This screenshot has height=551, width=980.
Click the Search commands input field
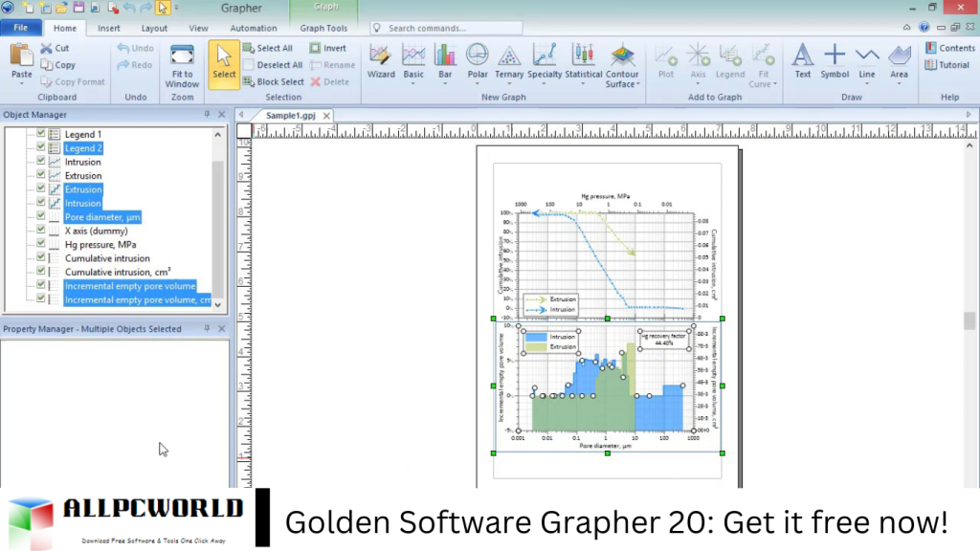click(446, 28)
